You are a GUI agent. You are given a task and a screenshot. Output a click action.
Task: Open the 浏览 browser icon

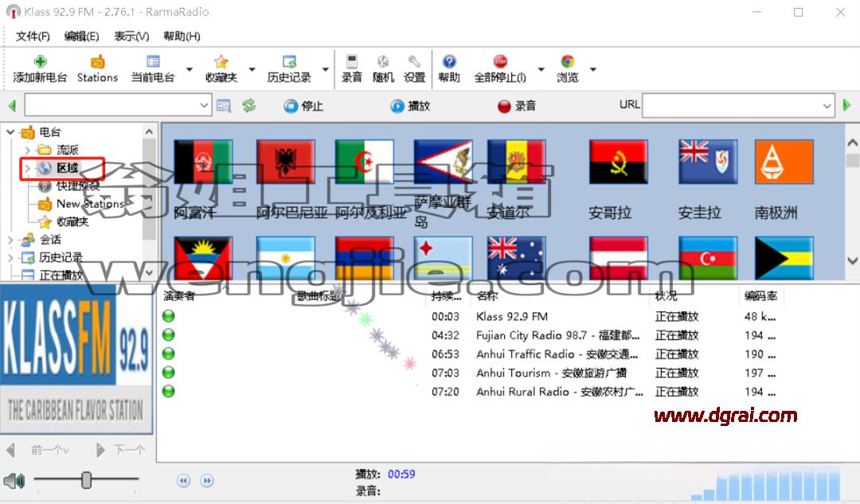pyautogui.click(x=568, y=61)
